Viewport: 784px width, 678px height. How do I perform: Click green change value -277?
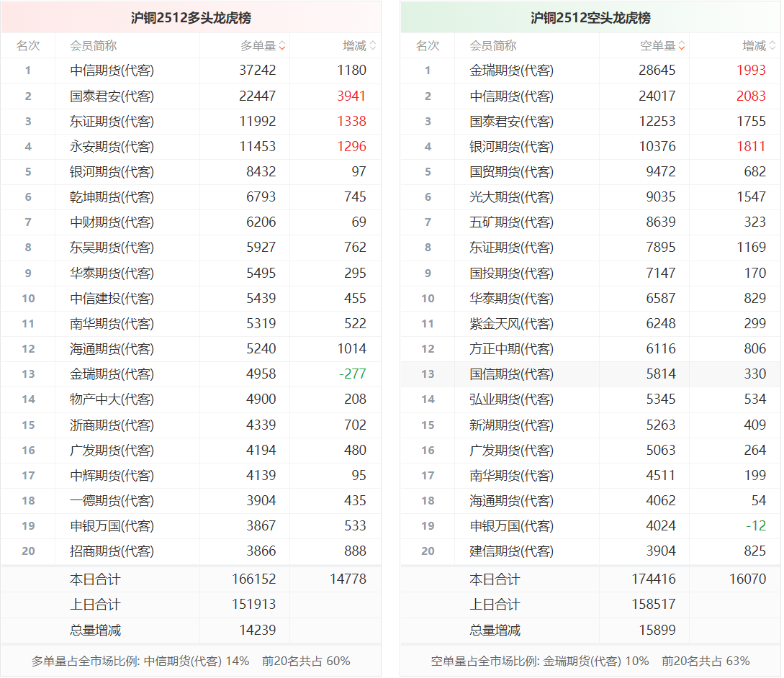click(353, 374)
